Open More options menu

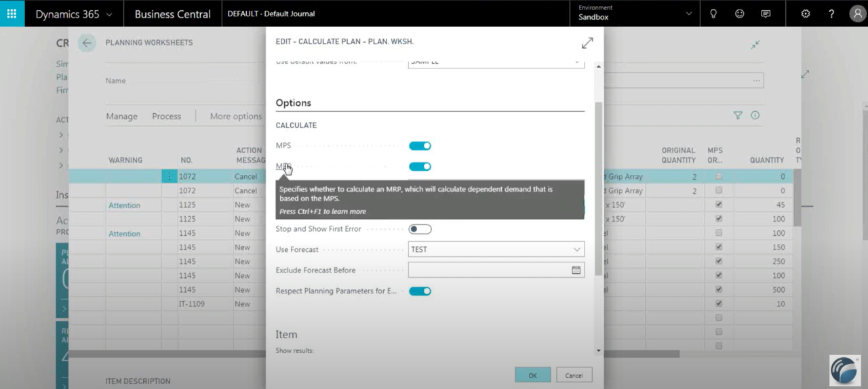coord(236,117)
